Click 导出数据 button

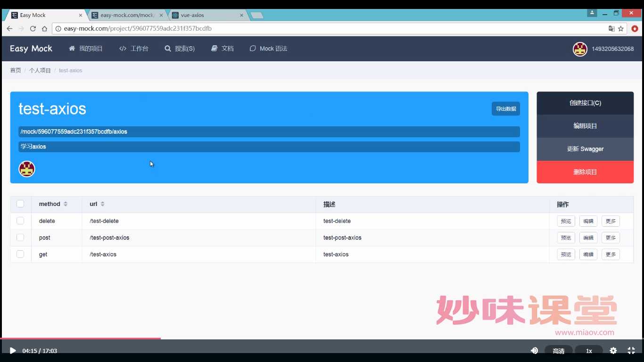(x=506, y=109)
